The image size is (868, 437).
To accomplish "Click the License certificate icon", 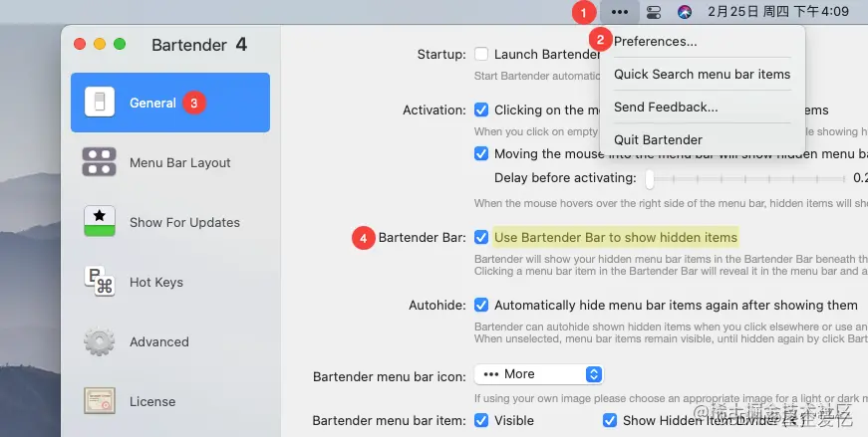I will click(100, 401).
